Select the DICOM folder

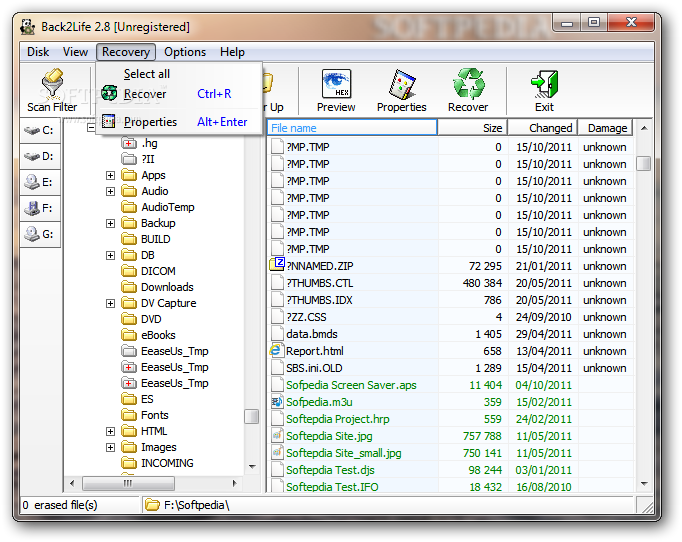[158, 271]
